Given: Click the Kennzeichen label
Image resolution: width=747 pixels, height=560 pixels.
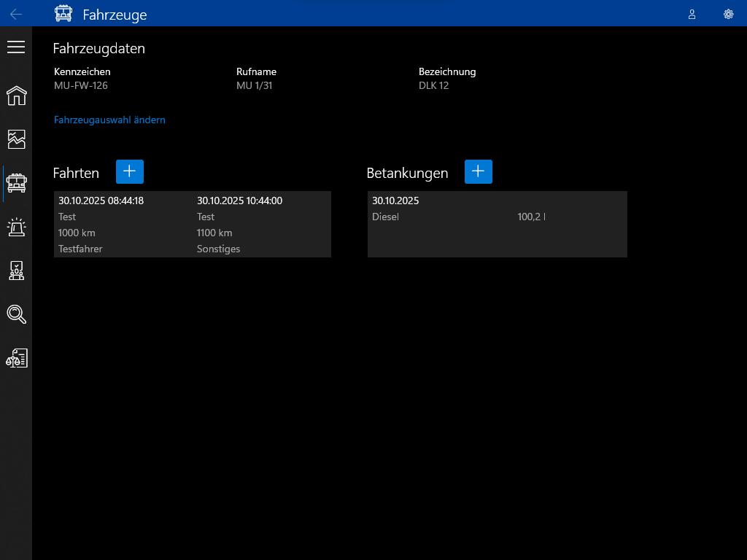Looking at the screenshot, I should [x=82, y=72].
